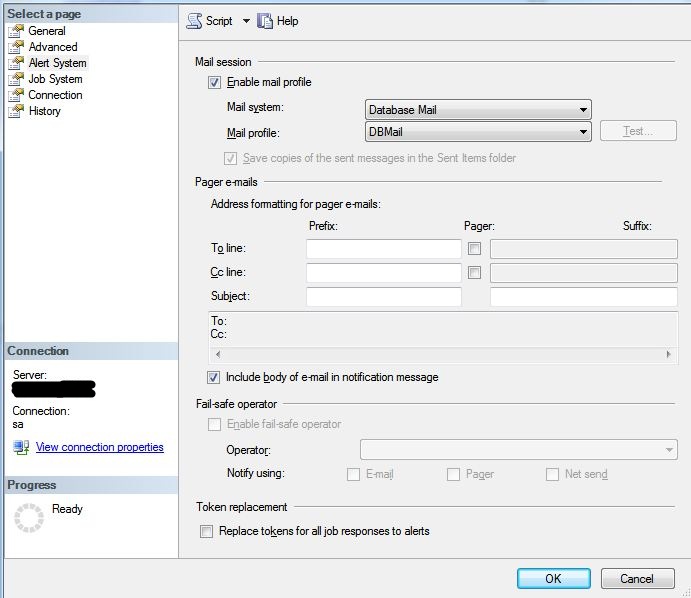Click the Help toolbar label
Screen dimensions: 691x598
tap(287, 21)
